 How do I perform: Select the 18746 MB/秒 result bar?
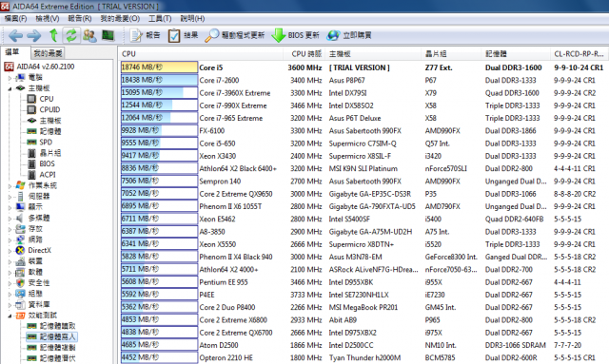[159, 67]
